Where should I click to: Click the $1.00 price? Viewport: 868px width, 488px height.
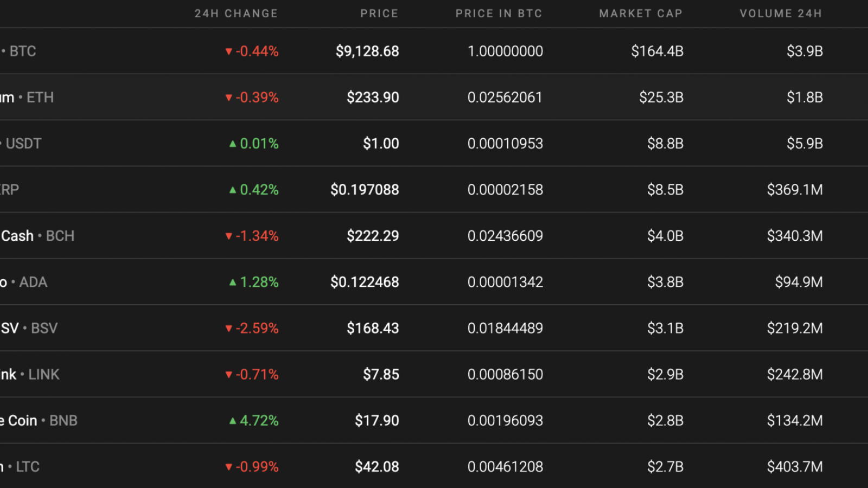click(381, 143)
